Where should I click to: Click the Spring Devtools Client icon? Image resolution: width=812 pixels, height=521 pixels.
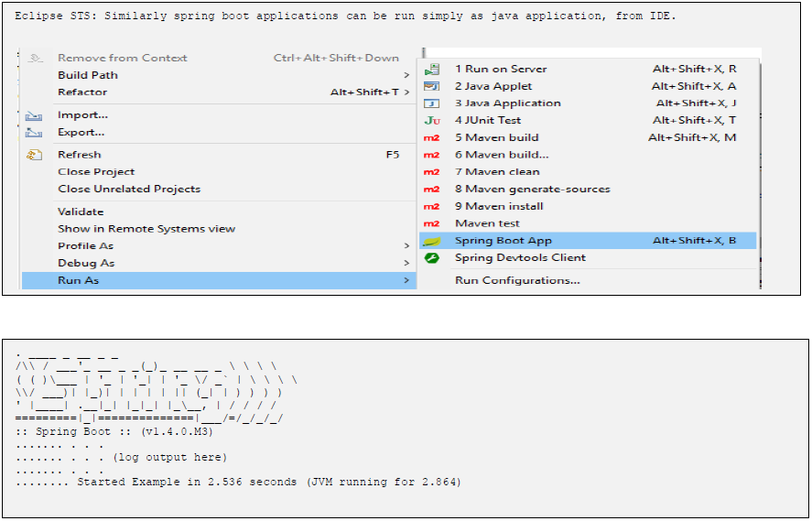(x=432, y=258)
